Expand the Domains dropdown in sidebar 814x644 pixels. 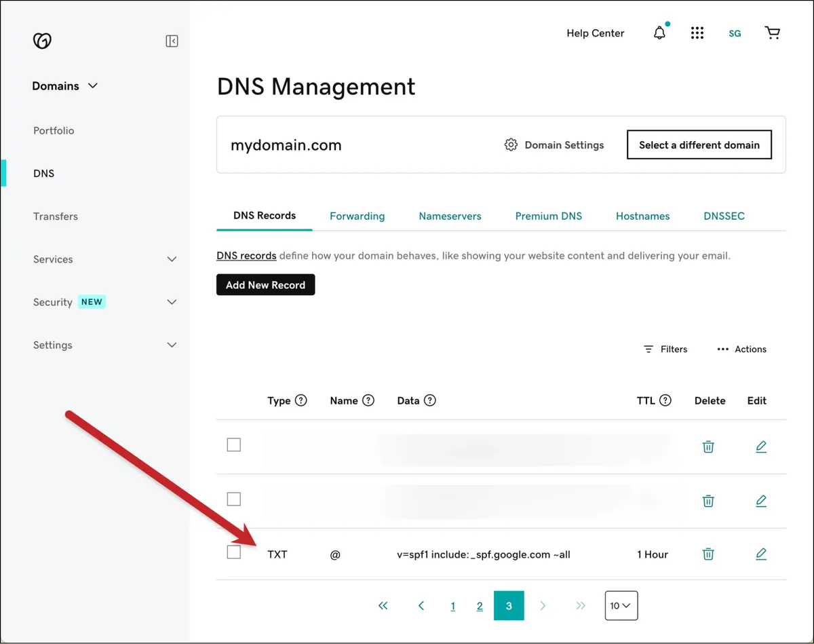tap(65, 86)
